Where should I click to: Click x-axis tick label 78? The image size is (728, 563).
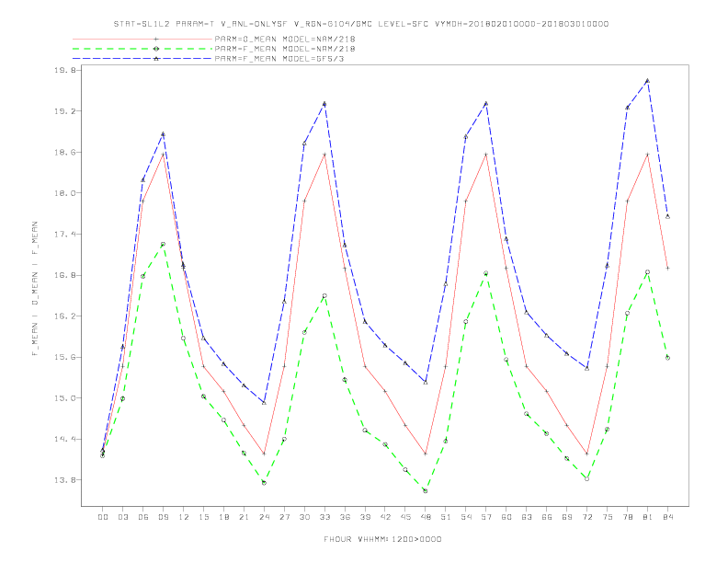click(627, 517)
